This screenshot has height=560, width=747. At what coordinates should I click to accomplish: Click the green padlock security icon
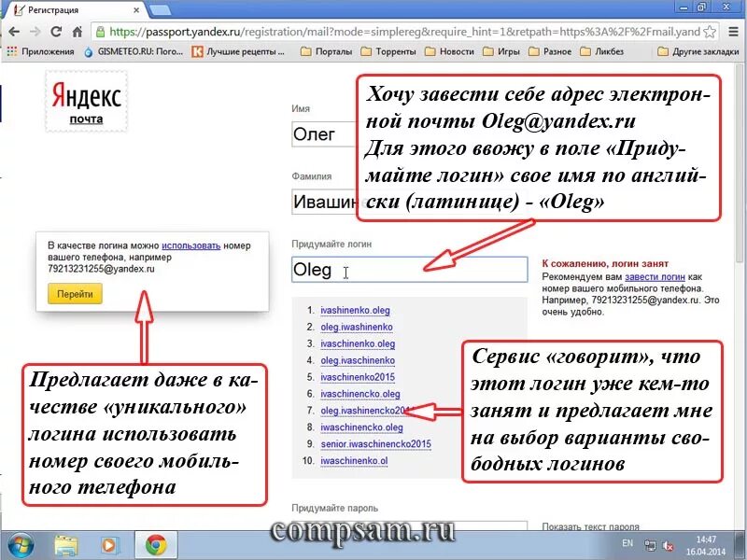100,32
